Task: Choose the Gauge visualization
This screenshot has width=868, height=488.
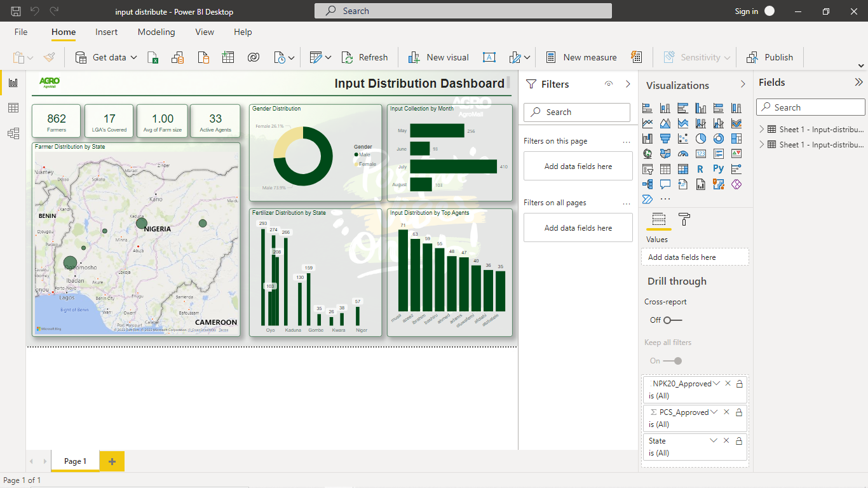Action: (682, 153)
